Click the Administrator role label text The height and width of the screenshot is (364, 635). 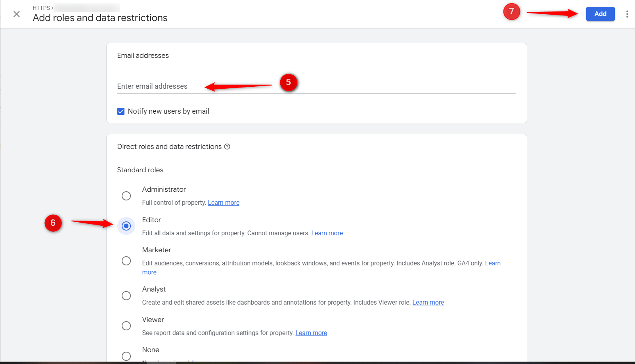click(164, 189)
